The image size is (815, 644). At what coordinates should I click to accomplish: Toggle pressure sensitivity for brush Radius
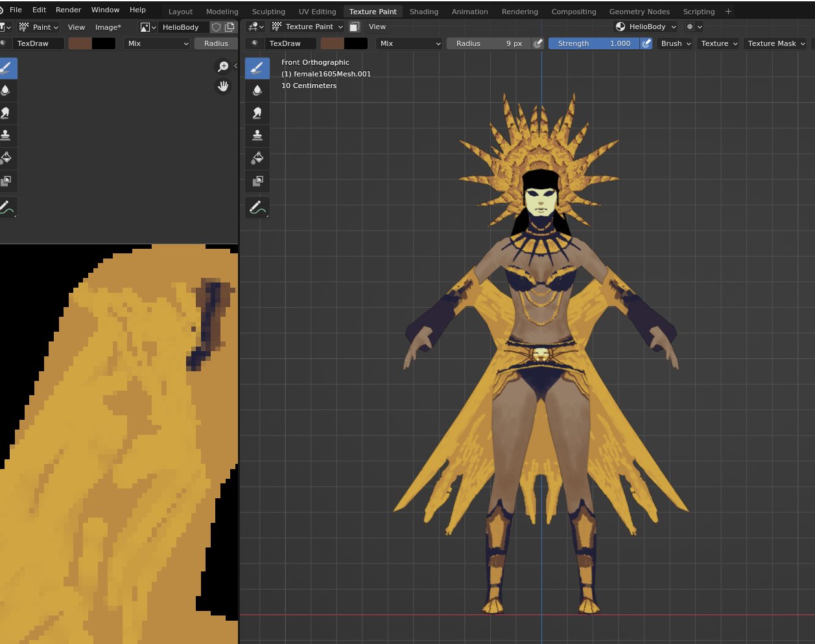tap(537, 43)
